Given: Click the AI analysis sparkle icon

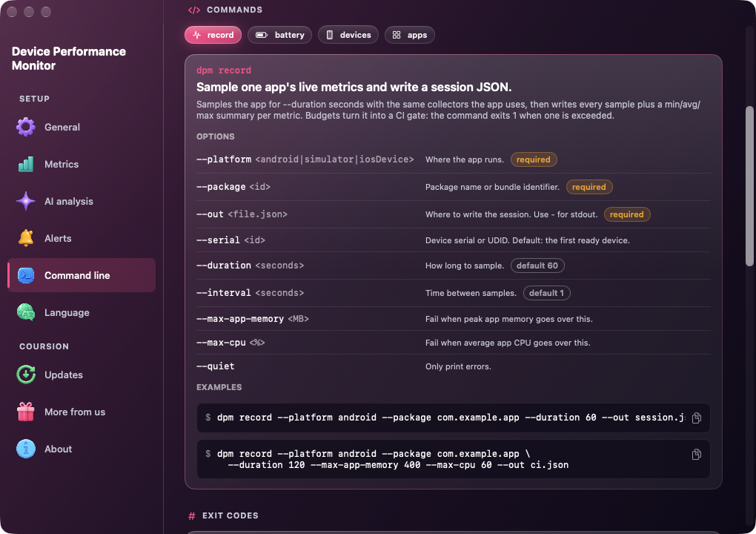Looking at the screenshot, I should [26, 201].
